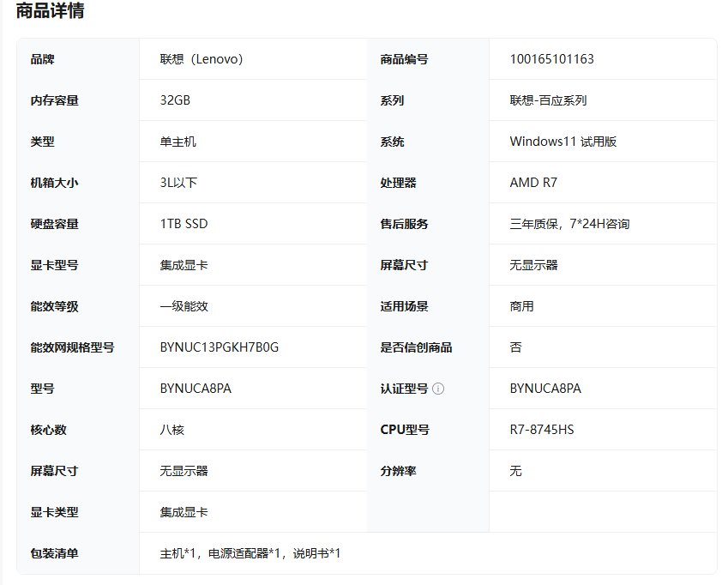The width and height of the screenshot is (728, 585).
Task: Click the 机箱大小 label
Action: click(54, 183)
